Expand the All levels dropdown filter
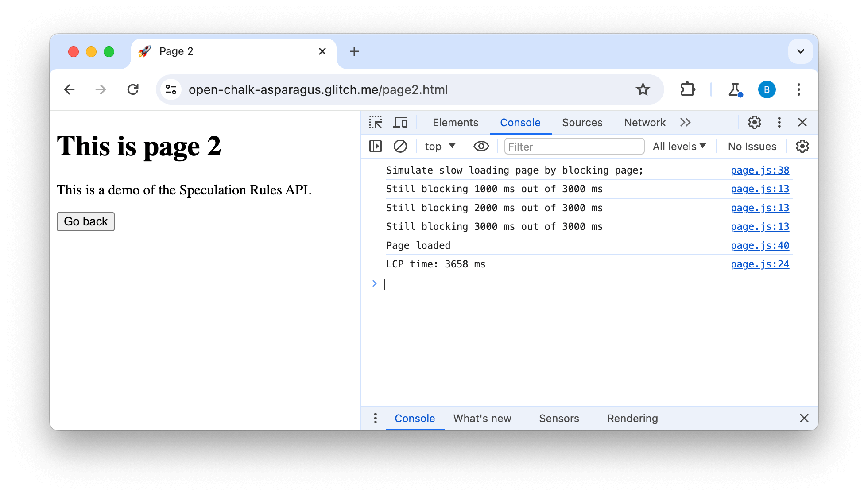The height and width of the screenshot is (496, 868). coord(680,146)
